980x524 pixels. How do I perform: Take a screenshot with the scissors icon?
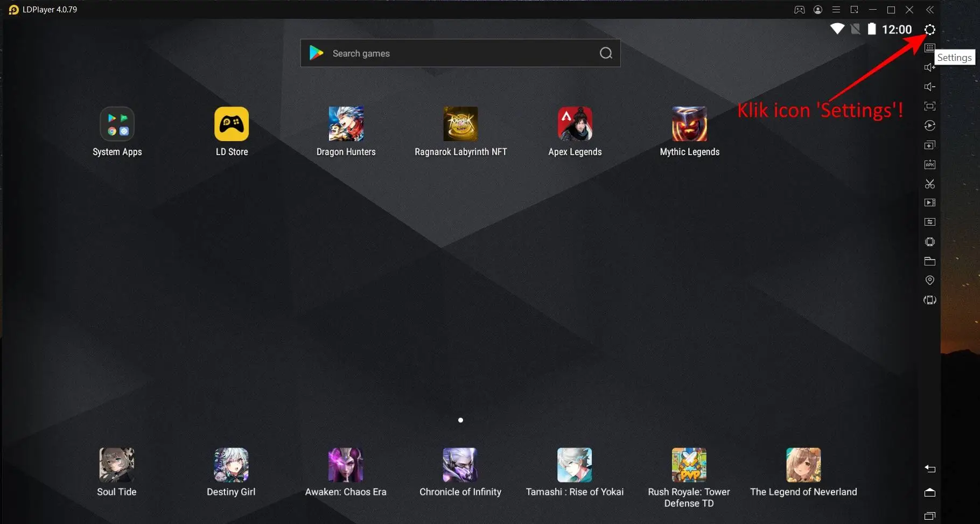pos(930,184)
